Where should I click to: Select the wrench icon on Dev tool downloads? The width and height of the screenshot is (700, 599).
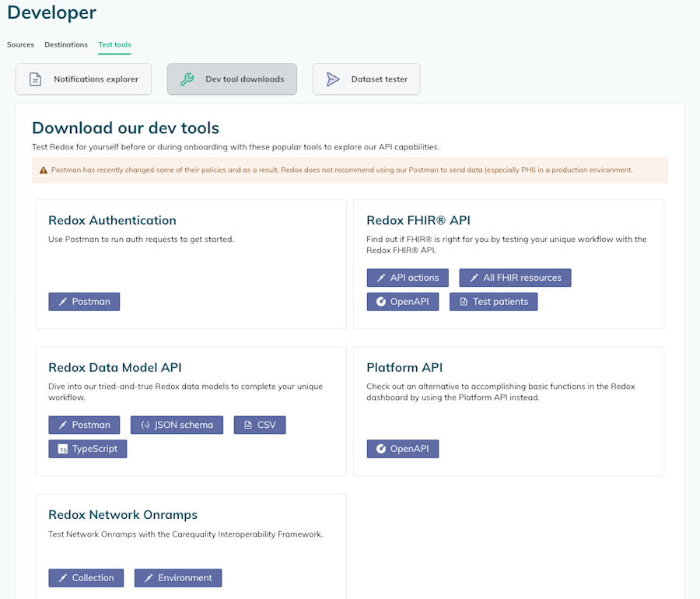coord(185,79)
